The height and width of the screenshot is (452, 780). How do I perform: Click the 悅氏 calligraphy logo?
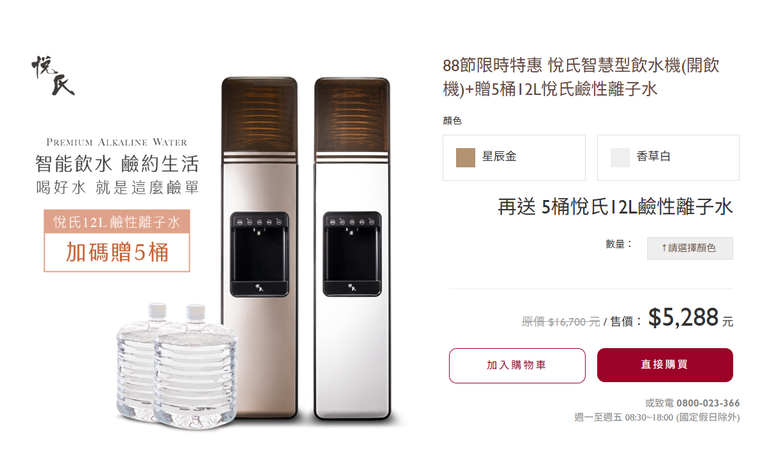pyautogui.click(x=53, y=75)
